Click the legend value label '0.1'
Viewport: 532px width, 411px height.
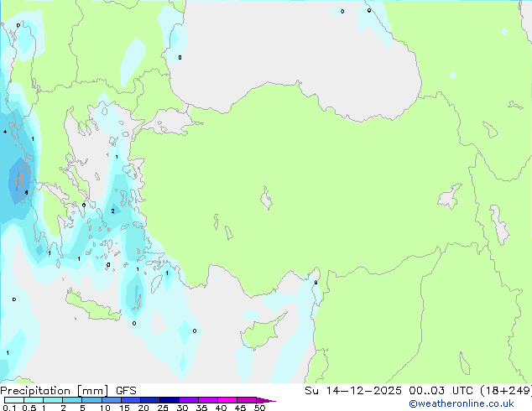point(9,408)
